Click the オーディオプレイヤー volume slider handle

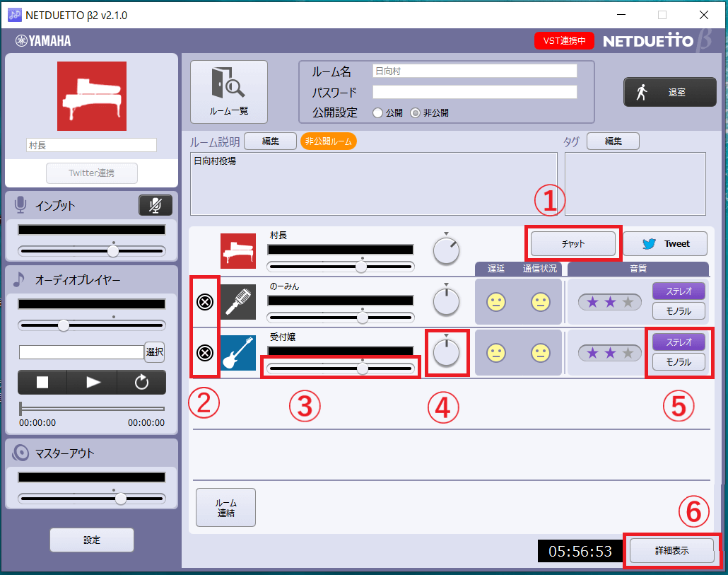click(64, 325)
